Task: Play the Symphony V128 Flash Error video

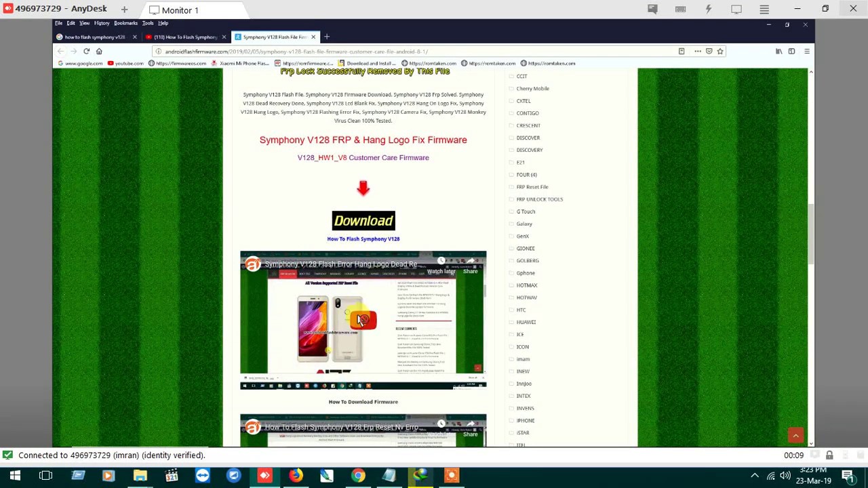Action: coord(363,320)
